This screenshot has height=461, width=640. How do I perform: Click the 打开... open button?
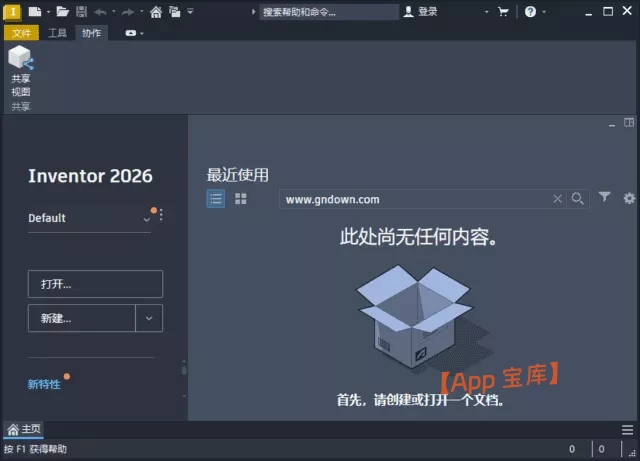pyautogui.click(x=95, y=284)
